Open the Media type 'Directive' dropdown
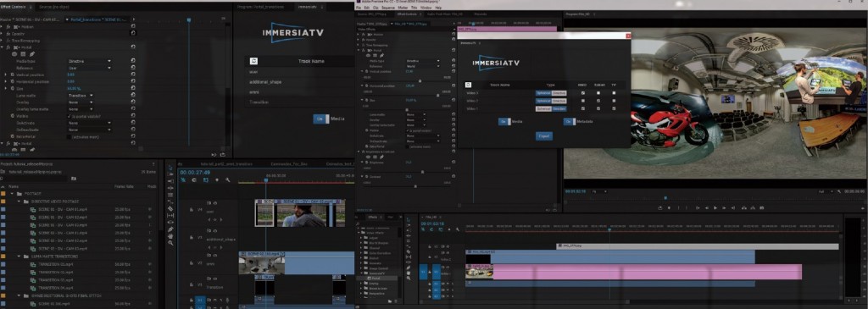 (x=89, y=61)
